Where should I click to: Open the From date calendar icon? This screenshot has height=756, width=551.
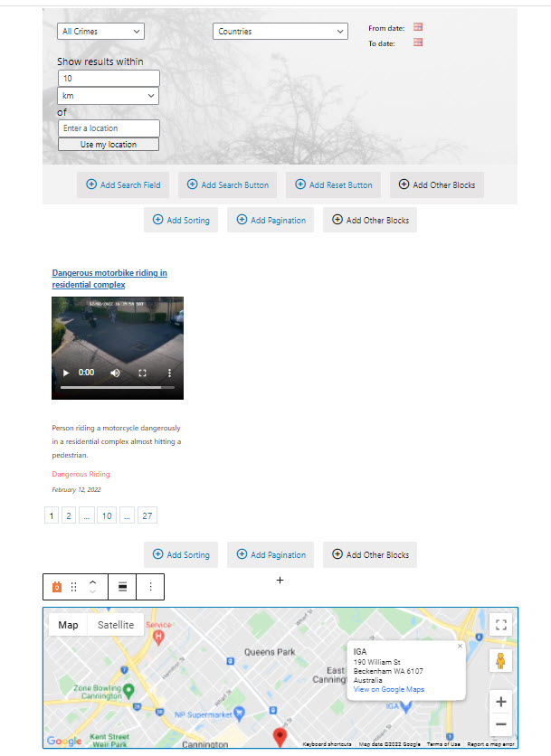click(418, 27)
